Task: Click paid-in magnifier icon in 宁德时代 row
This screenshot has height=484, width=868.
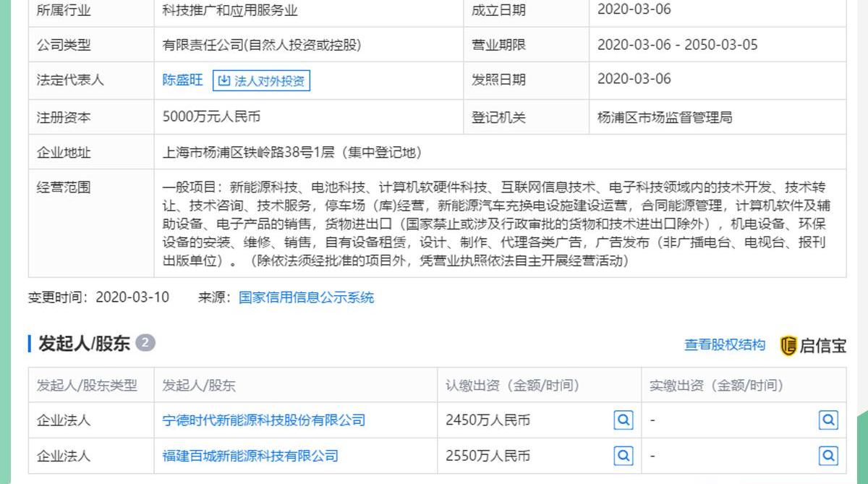Action: pyautogui.click(x=828, y=420)
